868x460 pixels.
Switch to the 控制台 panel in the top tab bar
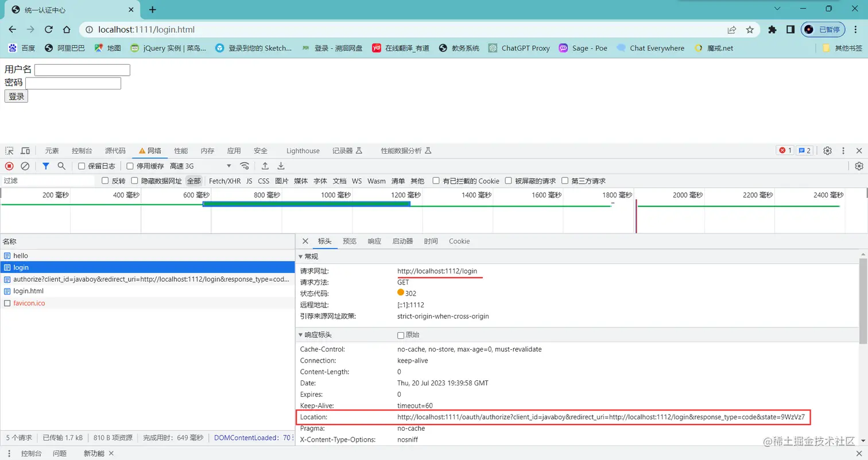click(x=82, y=151)
